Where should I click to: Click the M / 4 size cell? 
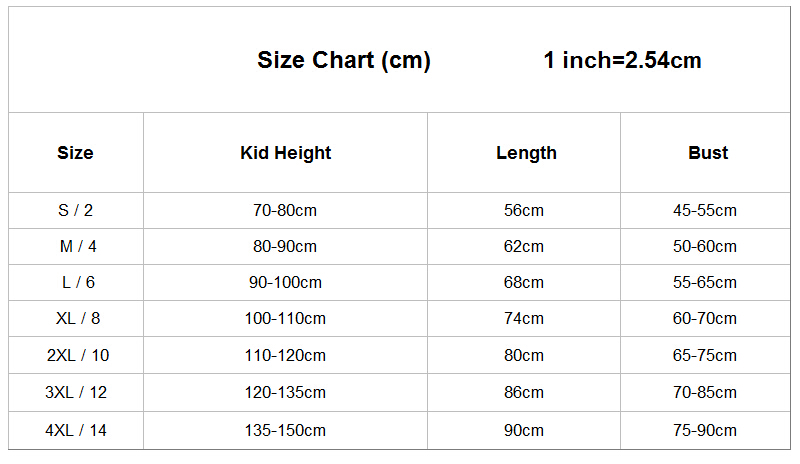pyautogui.click(x=78, y=247)
